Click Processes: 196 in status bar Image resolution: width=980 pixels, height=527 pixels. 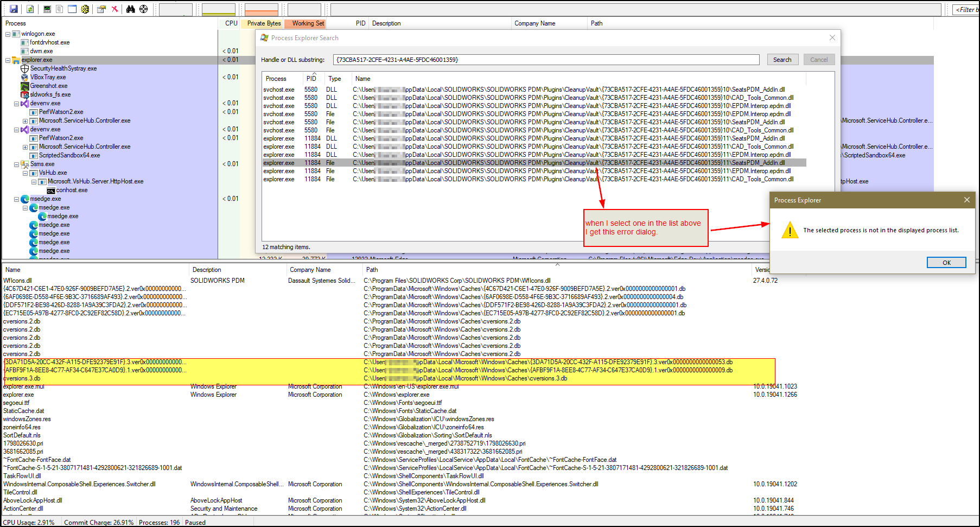click(x=160, y=523)
